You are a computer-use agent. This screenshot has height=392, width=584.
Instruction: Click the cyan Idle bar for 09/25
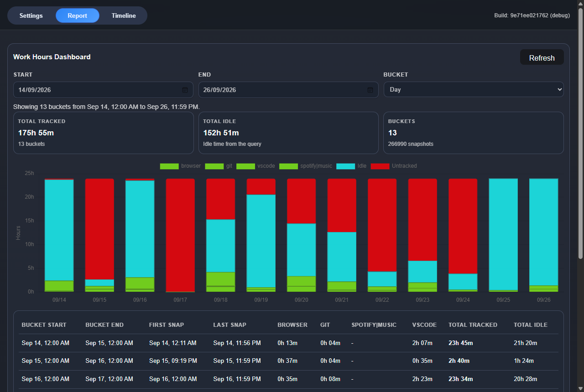click(x=503, y=234)
